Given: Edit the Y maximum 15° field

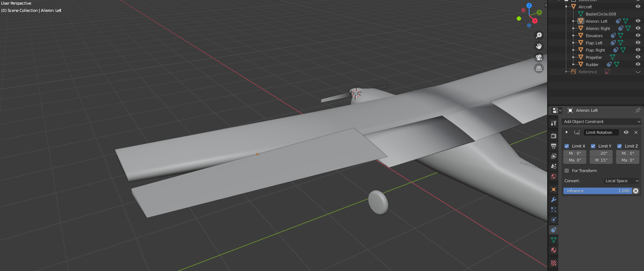Looking at the screenshot, I should 601,160.
